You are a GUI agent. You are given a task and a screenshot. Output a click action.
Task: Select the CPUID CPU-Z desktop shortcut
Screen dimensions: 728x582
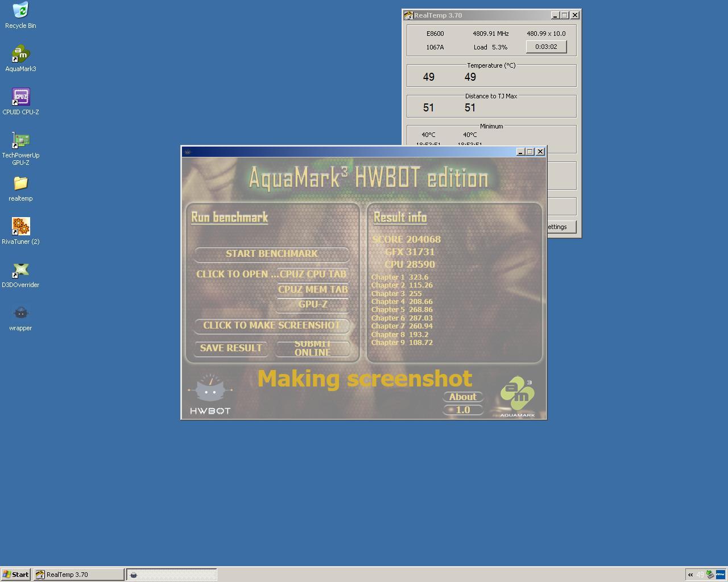pyautogui.click(x=20, y=102)
